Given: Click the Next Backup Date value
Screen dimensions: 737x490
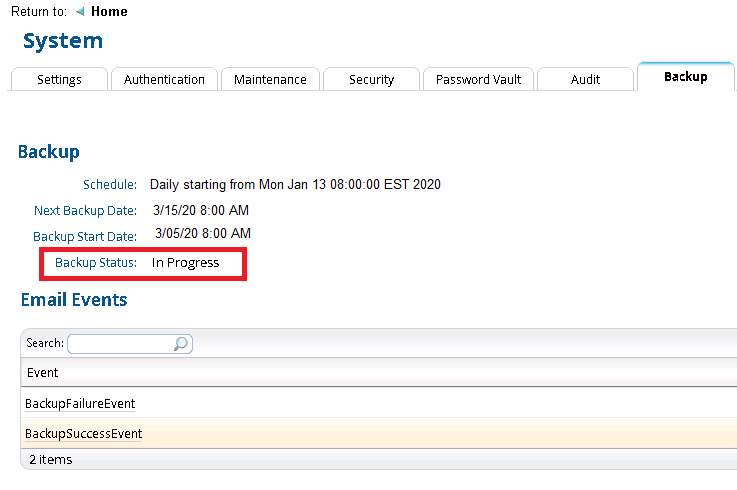Looking at the screenshot, I should pyautogui.click(x=201, y=211).
